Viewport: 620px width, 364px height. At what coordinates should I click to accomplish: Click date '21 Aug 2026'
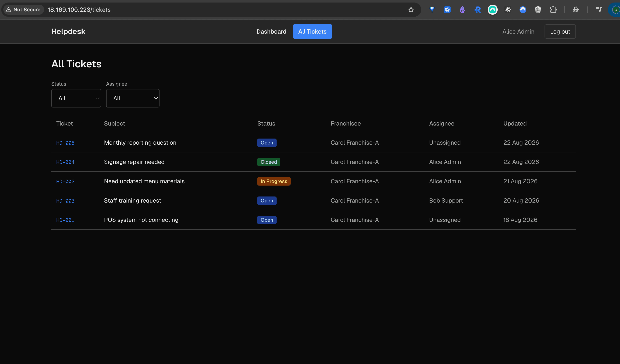(520, 181)
